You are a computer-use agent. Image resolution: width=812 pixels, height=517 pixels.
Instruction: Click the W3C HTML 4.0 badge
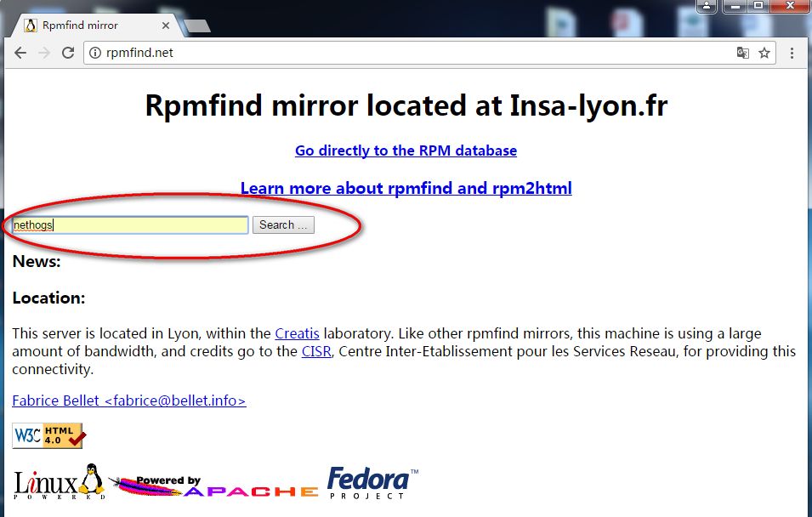(47, 435)
